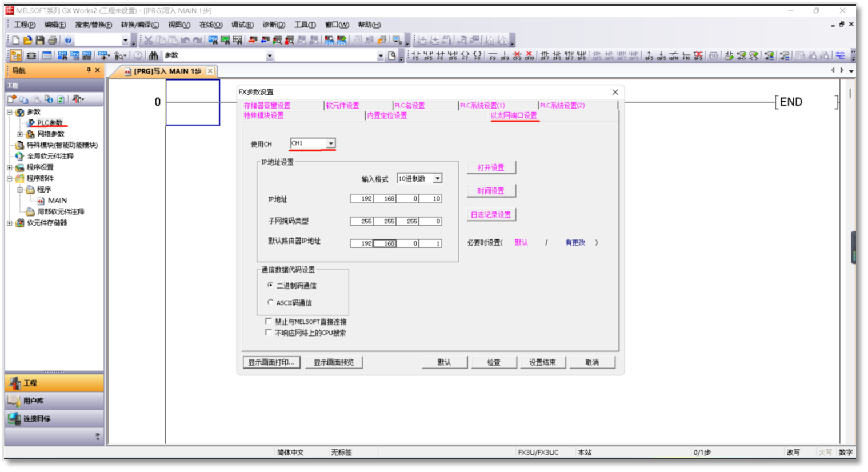Click the 日志记录设置 button
This screenshot has width=868, height=472.
[x=491, y=215]
